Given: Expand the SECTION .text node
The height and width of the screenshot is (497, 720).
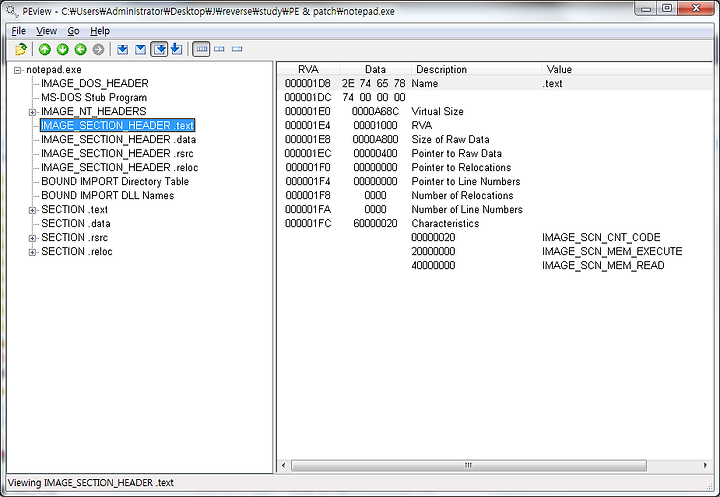Looking at the screenshot, I should coord(32,210).
